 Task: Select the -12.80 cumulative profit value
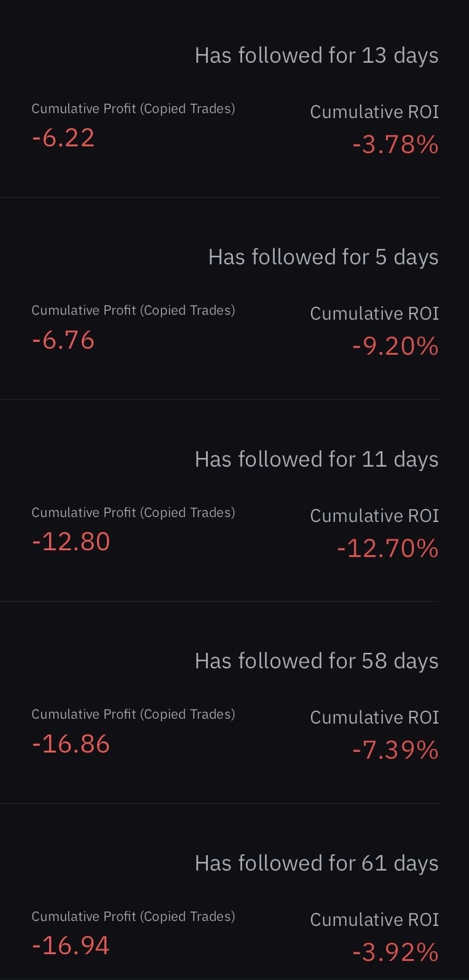point(71,542)
